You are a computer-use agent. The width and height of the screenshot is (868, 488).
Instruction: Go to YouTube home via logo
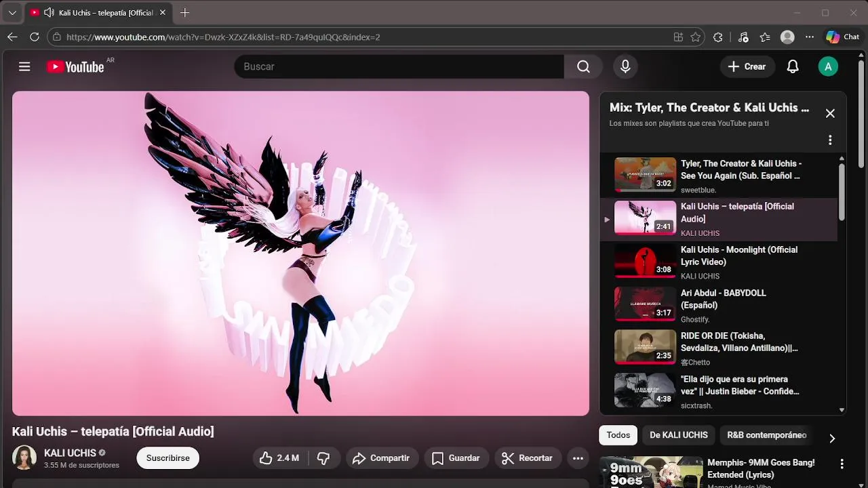pyautogui.click(x=75, y=66)
